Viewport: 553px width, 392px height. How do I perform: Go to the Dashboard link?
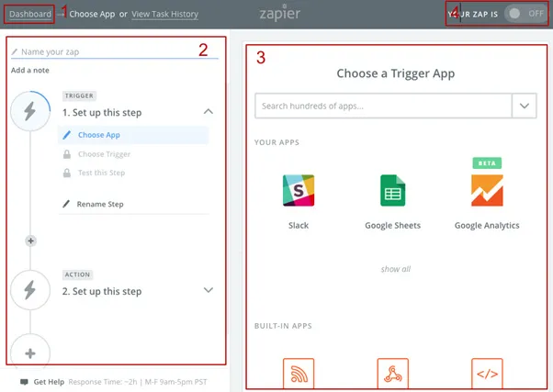(x=30, y=14)
